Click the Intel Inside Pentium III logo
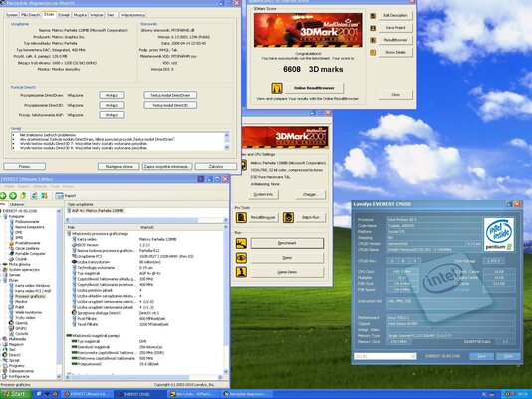The height and width of the screenshot is (399, 532). tap(499, 234)
